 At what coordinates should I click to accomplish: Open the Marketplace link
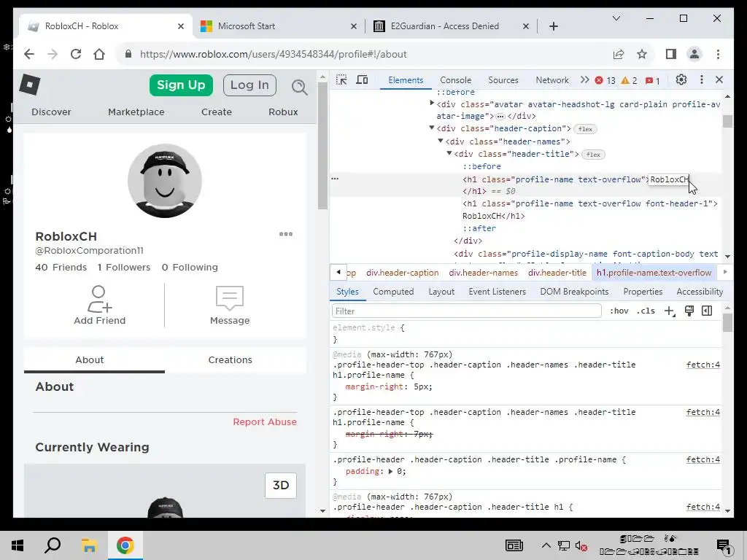click(x=136, y=112)
